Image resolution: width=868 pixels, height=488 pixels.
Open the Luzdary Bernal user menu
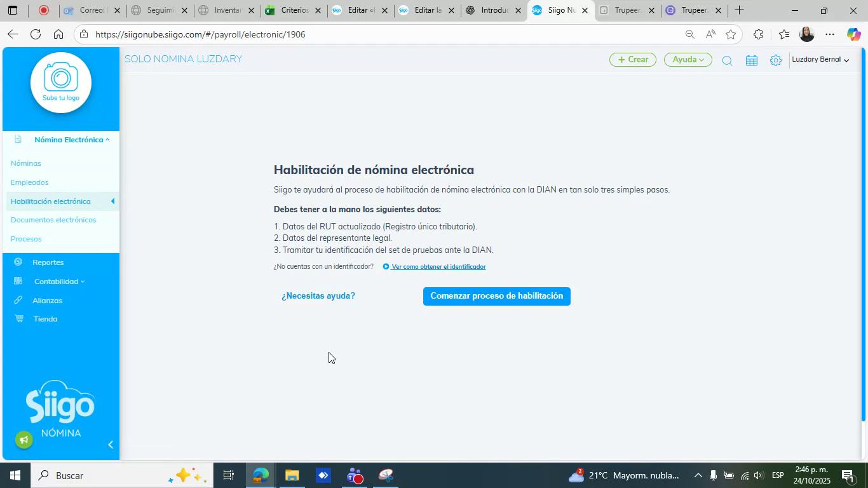tap(820, 60)
